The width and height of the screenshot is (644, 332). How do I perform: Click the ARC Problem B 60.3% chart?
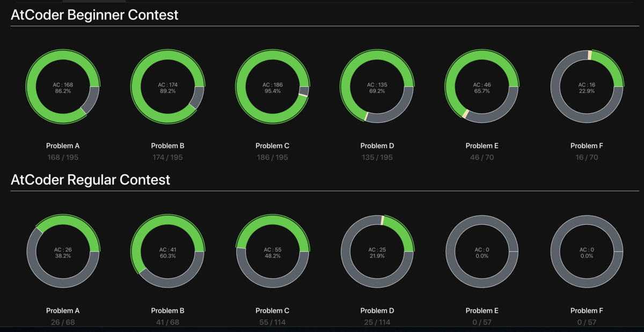[x=167, y=252]
